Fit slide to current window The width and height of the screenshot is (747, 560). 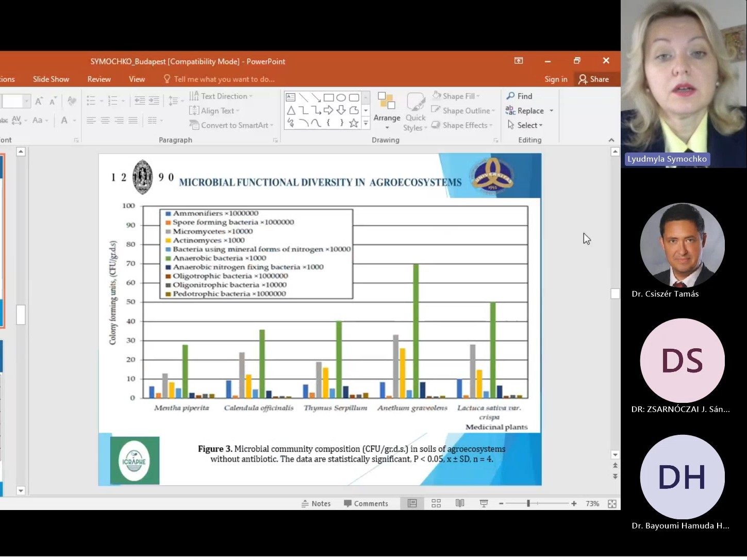pyautogui.click(x=612, y=504)
